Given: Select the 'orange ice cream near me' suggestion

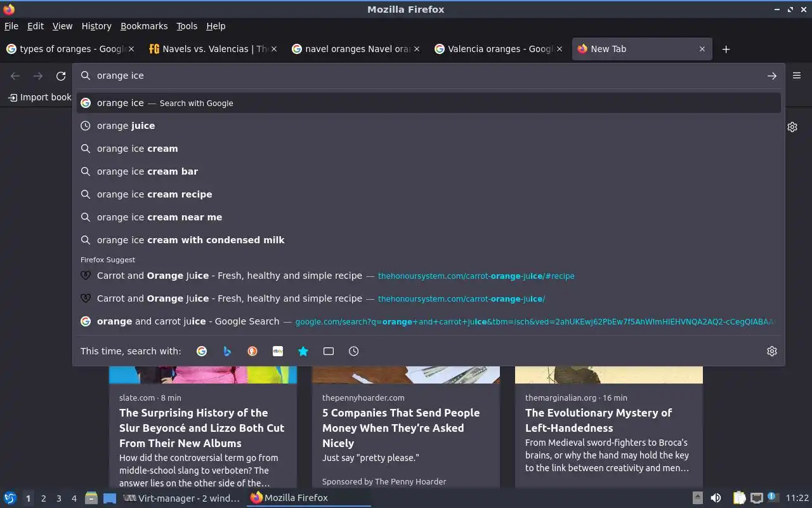Looking at the screenshot, I should (x=428, y=217).
